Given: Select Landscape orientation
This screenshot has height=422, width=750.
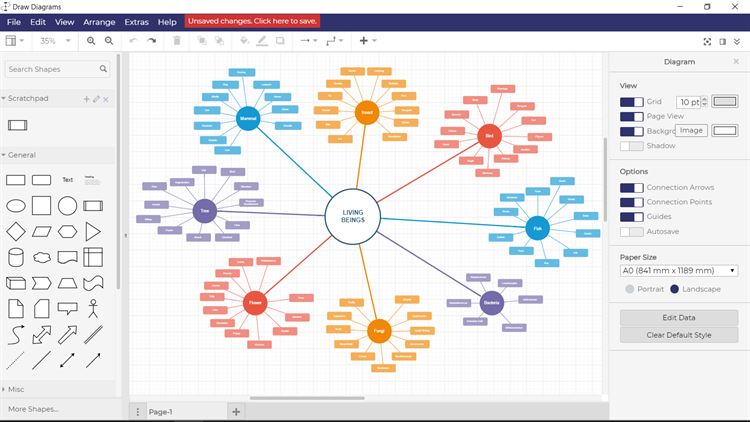Looking at the screenshot, I should (674, 289).
